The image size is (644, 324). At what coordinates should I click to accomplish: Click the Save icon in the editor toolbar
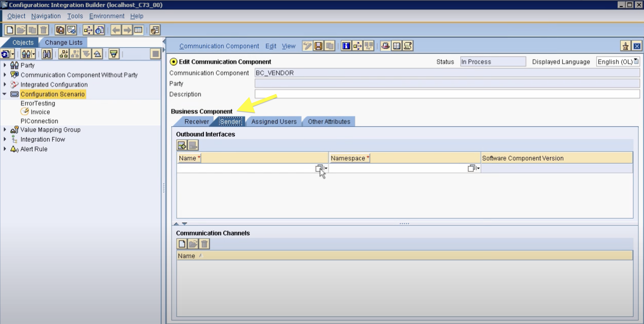click(x=318, y=46)
